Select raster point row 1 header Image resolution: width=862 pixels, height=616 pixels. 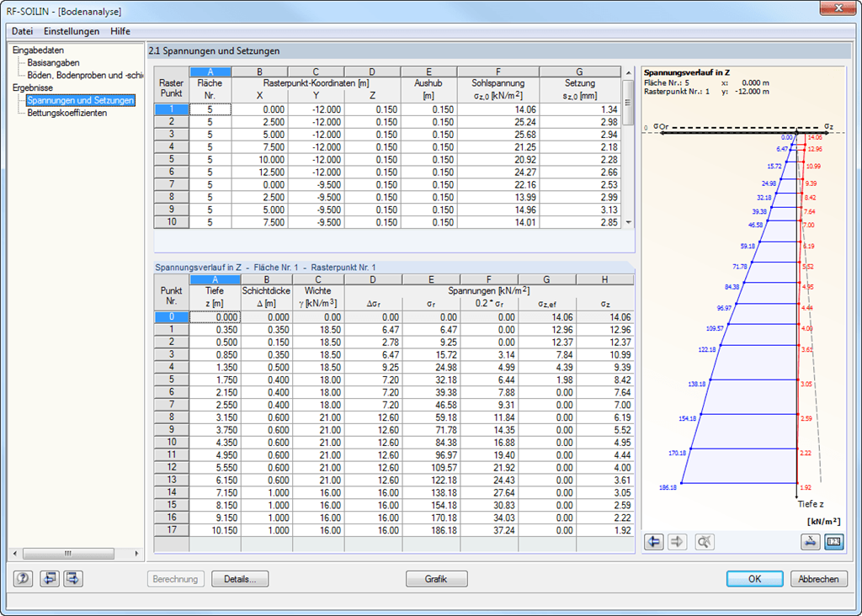(x=172, y=109)
